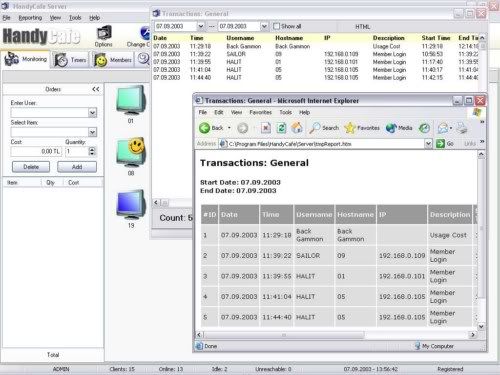
Task: Click the Start Time column header
Action: click(436, 38)
